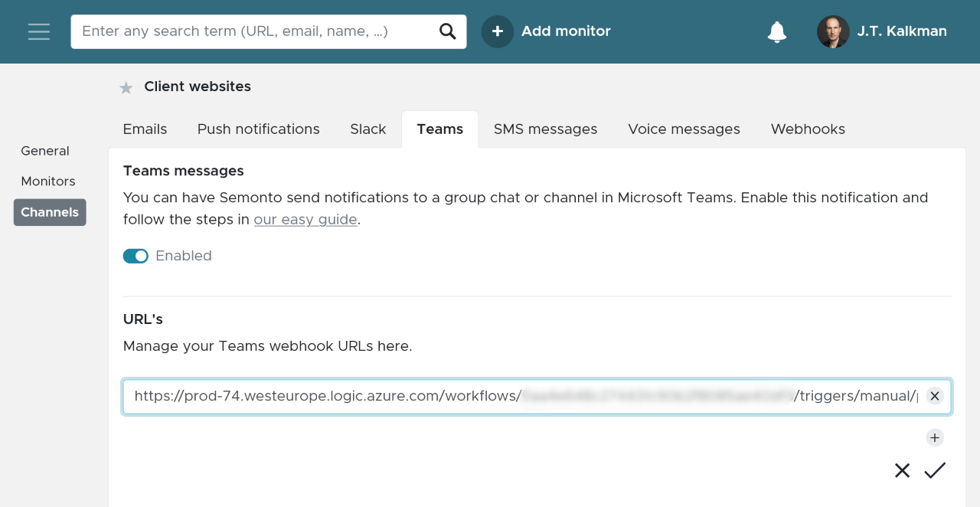The height and width of the screenshot is (507, 980).
Task: Go to the Monitors sidebar section
Action: pyautogui.click(x=48, y=182)
